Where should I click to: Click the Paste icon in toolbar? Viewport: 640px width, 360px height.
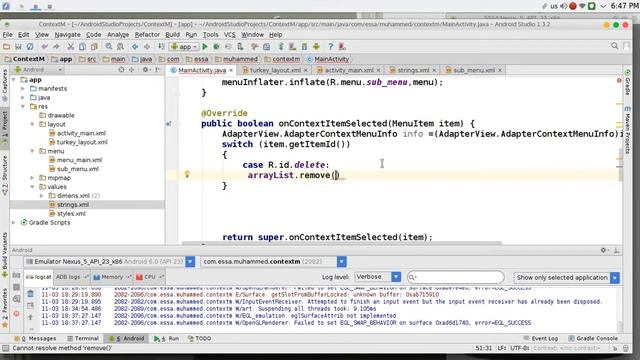click(94, 47)
